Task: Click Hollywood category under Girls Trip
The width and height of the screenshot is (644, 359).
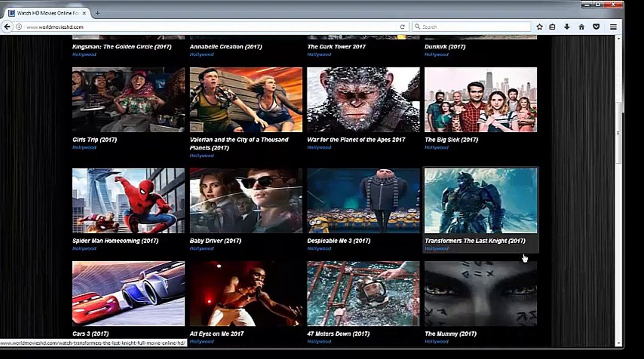Action: coord(84,147)
